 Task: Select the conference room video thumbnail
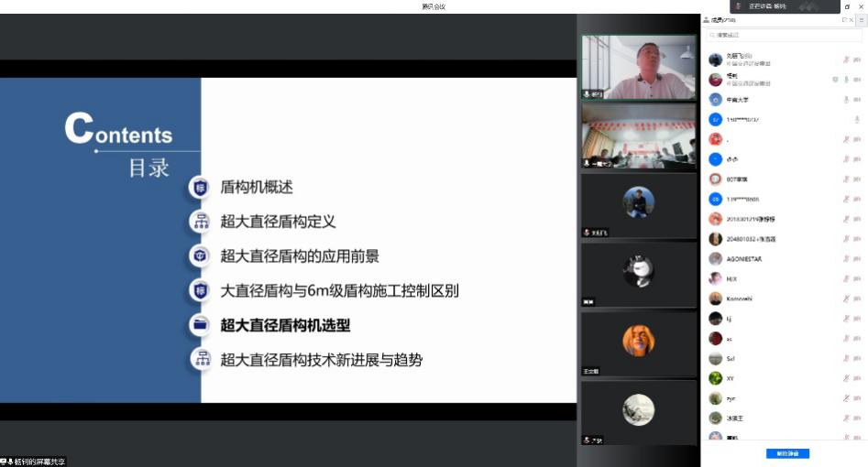tap(639, 136)
